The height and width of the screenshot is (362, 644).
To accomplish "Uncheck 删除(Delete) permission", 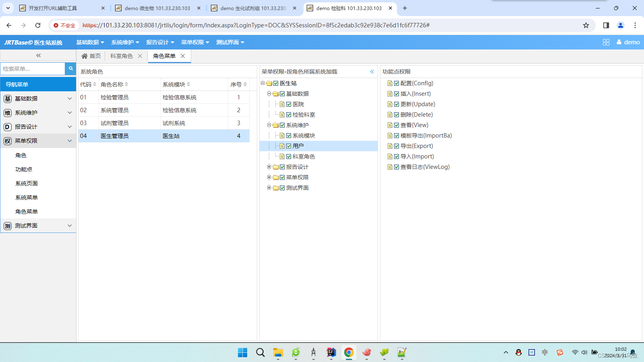I will pos(396,115).
